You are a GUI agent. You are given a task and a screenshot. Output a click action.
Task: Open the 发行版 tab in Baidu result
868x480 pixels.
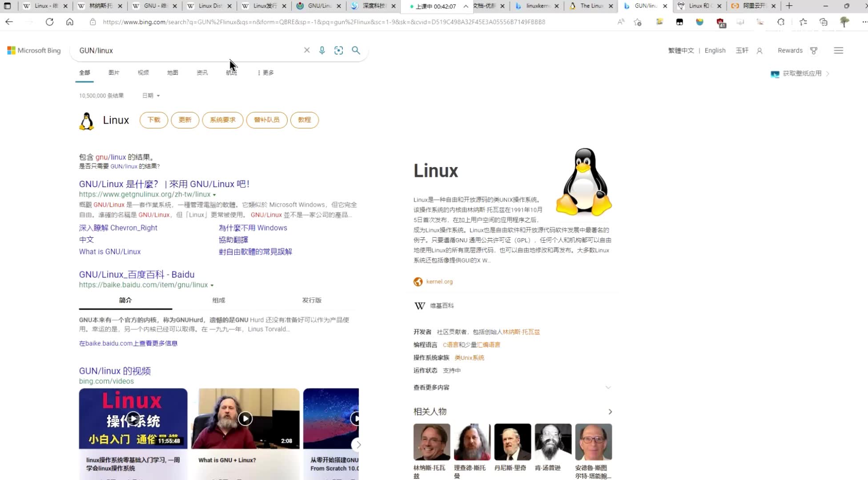[x=312, y=300]
